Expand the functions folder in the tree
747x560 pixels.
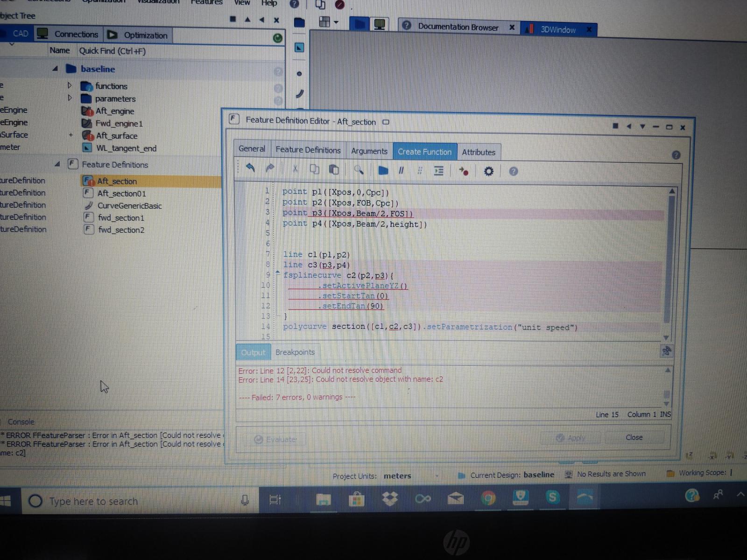[x=70, y=85]
